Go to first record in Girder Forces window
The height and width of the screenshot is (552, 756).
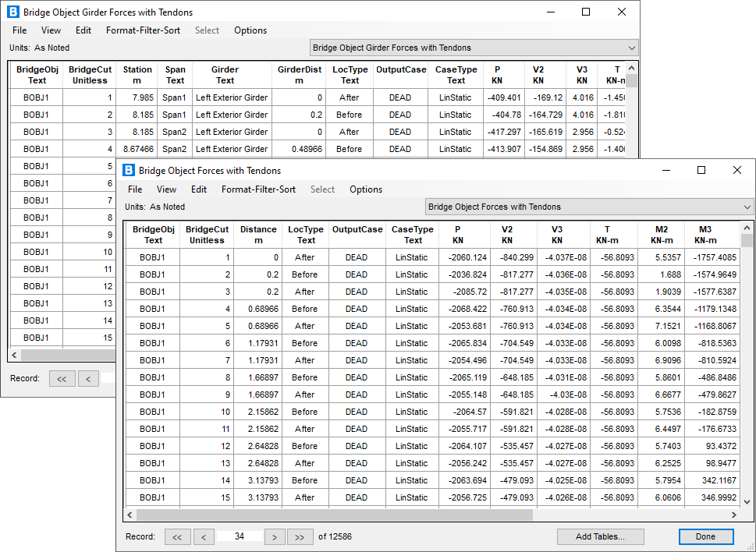point(62,379)
